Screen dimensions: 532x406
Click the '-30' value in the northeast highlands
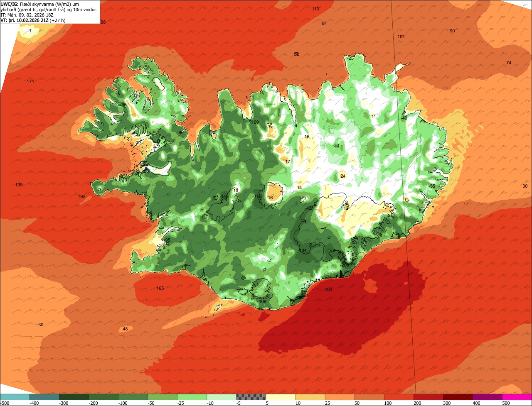(336, 145)
